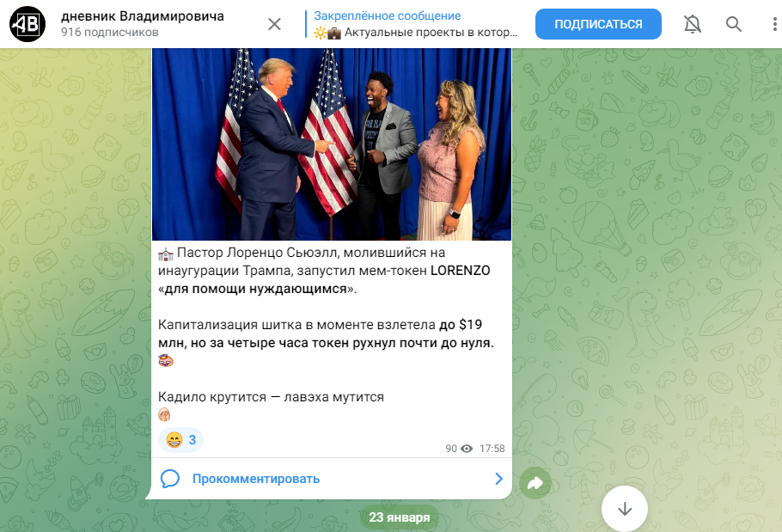Open the pinned message Закреплённое сообщение
Screen dimensions: 782x532
416,24
